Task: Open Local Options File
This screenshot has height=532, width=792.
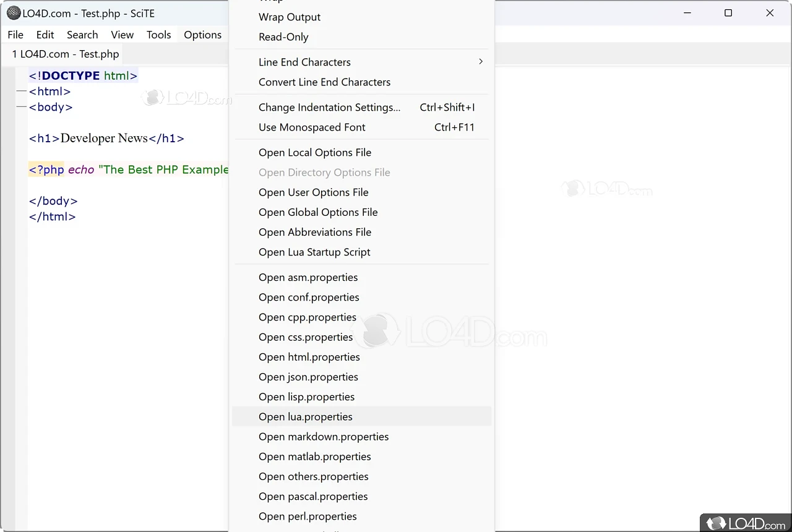Action: coord(315,153)
